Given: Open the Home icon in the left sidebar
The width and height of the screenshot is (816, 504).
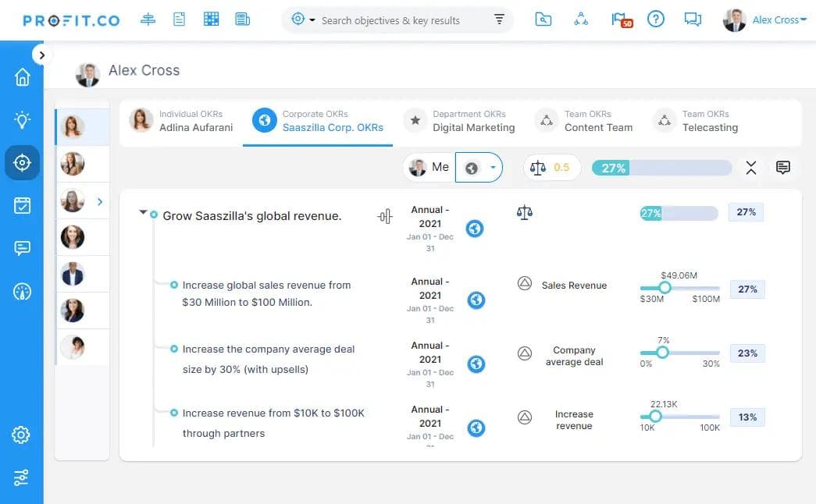Looking at the screenshot, I should click(x=21, y=76).
